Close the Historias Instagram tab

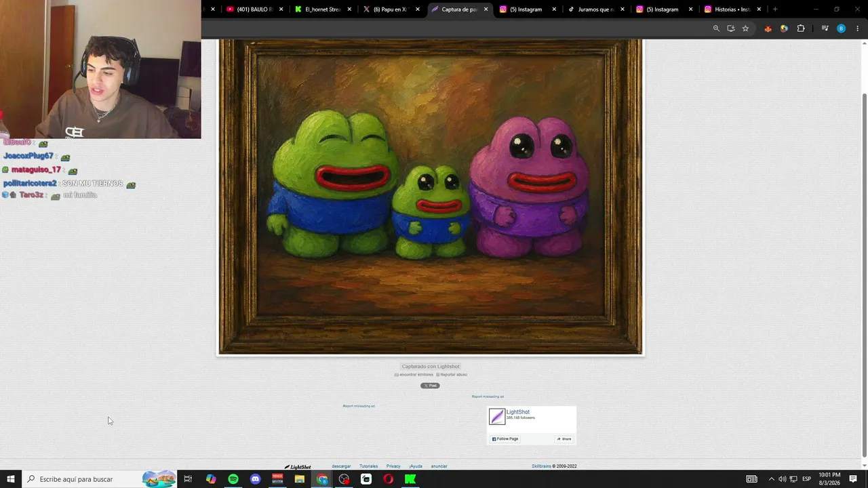tap(759, 9)
